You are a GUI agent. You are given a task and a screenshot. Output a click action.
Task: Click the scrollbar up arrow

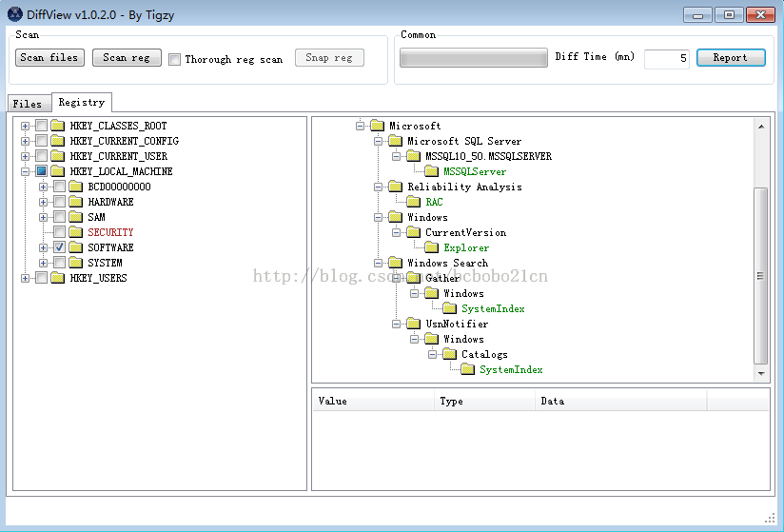click(x=761, y=127)
